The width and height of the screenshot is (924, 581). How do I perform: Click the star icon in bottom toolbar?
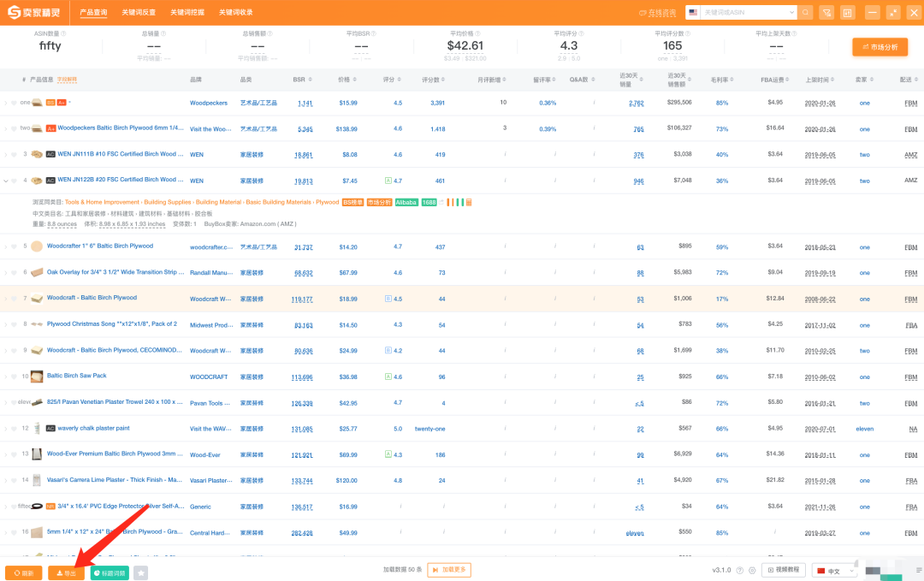[x=141, y=572]
